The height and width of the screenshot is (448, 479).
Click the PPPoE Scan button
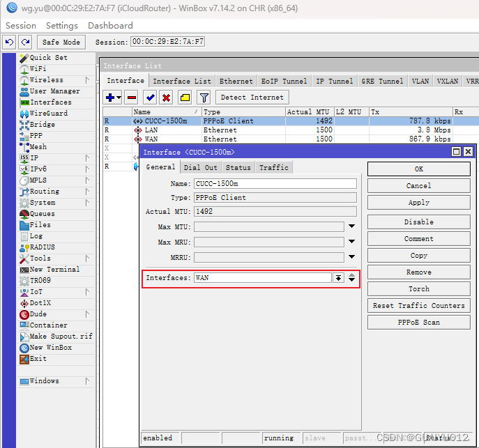(x=418, y=322)
